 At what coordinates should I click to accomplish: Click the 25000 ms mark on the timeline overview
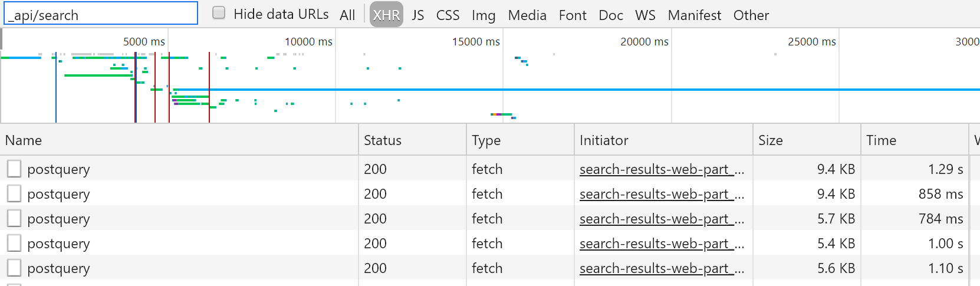point(812,42)
